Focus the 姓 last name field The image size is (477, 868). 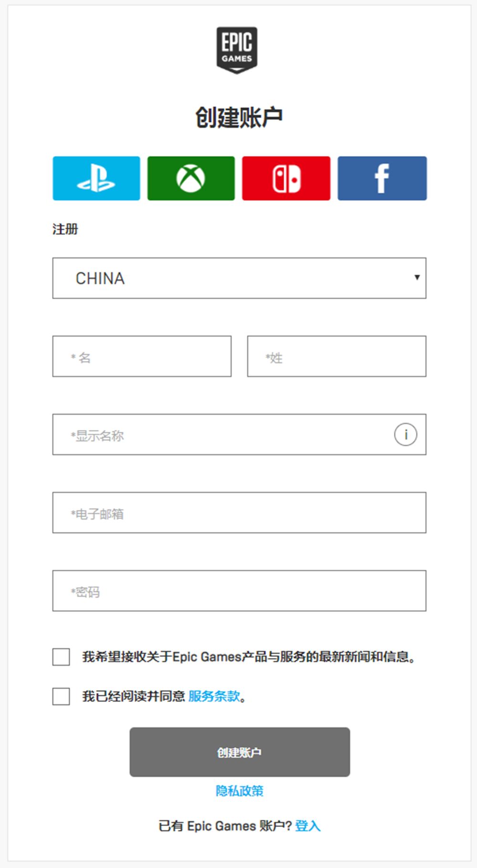click(x=337, y=356)
